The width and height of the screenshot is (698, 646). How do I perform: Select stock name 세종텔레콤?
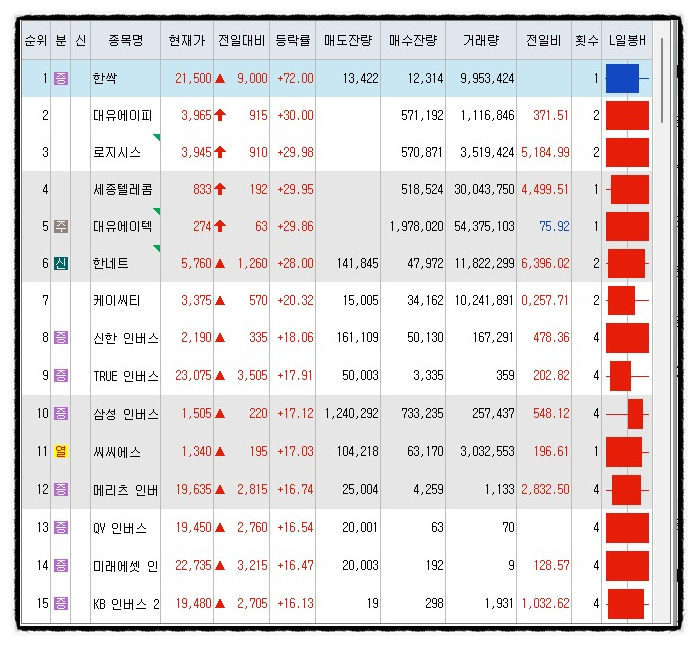click(x=122, y=189)
